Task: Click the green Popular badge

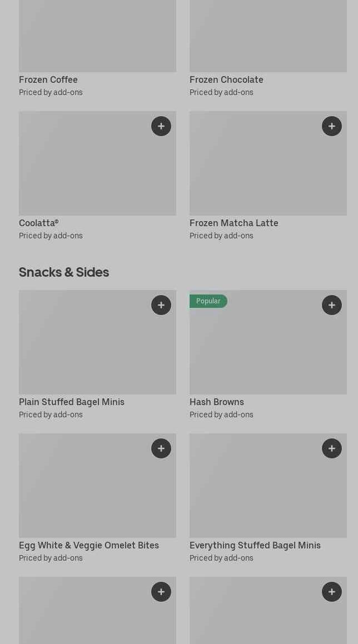Action: 208,301
